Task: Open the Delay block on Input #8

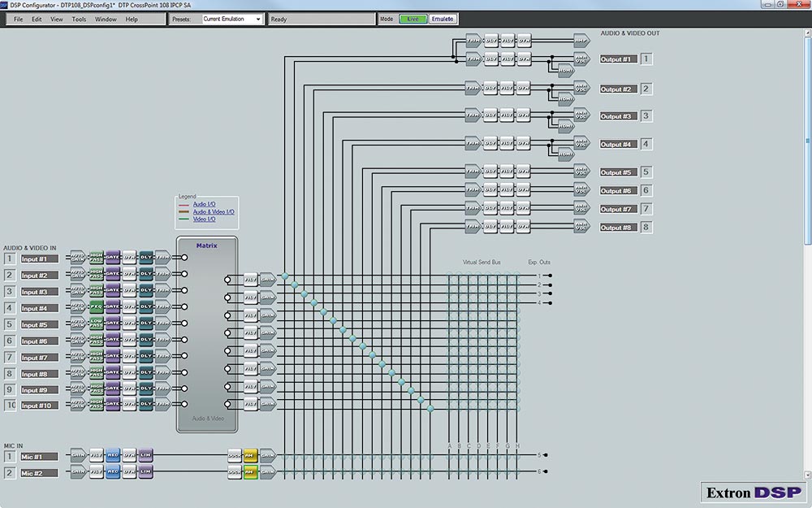Action: 146,372
